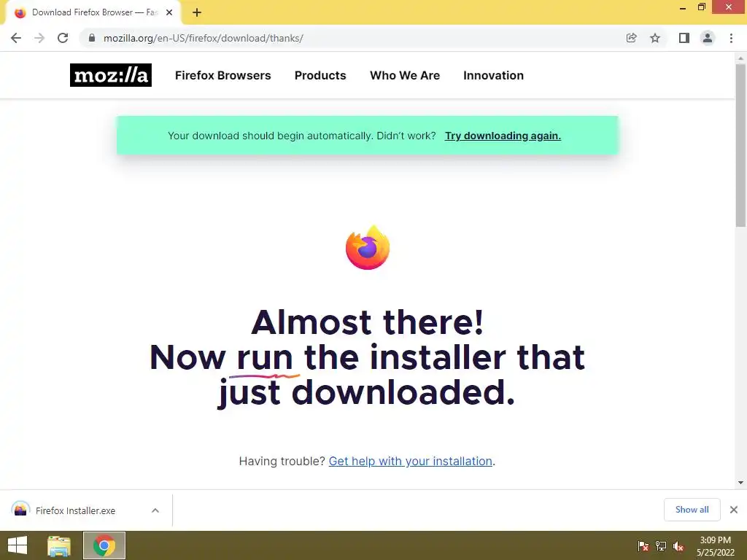The height and width of the screenshot is (560, 747).
Task: Click the browser forward arrow
Action: 39,38
